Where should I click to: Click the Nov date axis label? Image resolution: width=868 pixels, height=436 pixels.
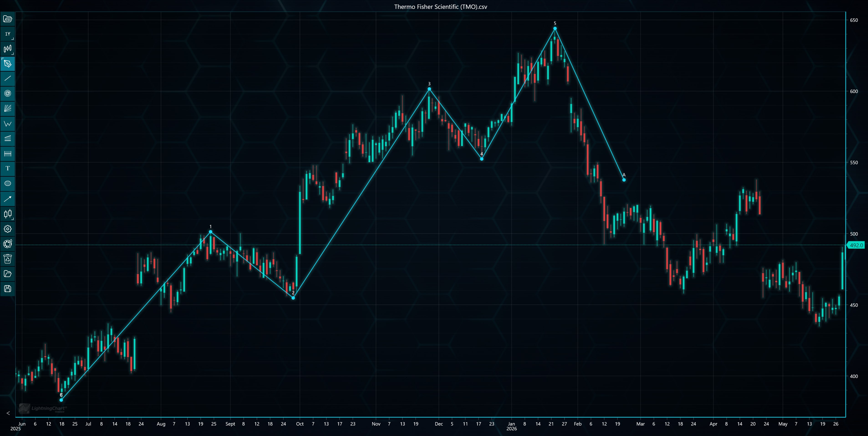[x=376, y=424]
